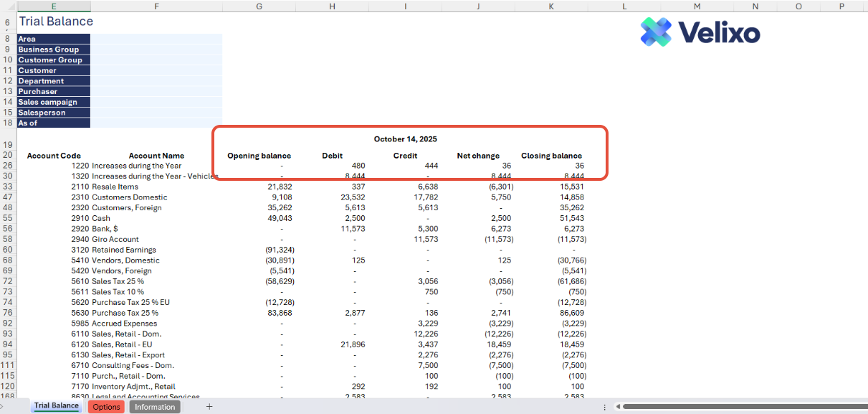The image size is (868, 414).
Task: Click the Velixo logo
Action: 700,32
